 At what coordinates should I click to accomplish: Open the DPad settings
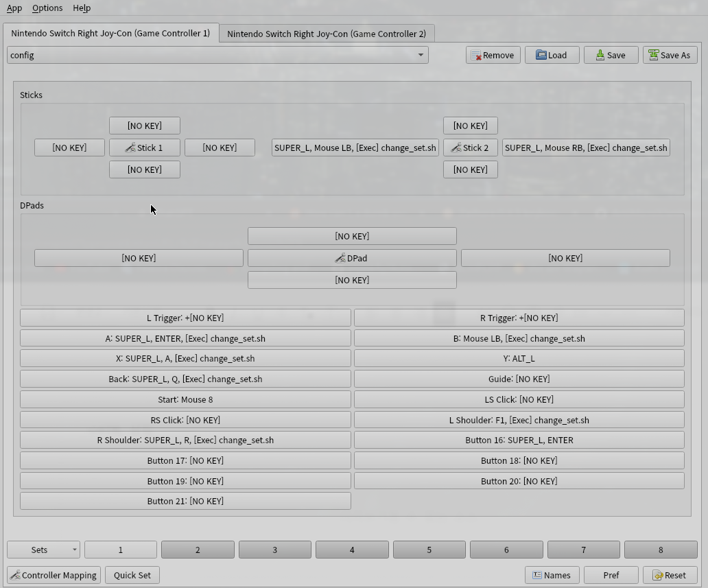click(352, 259)
